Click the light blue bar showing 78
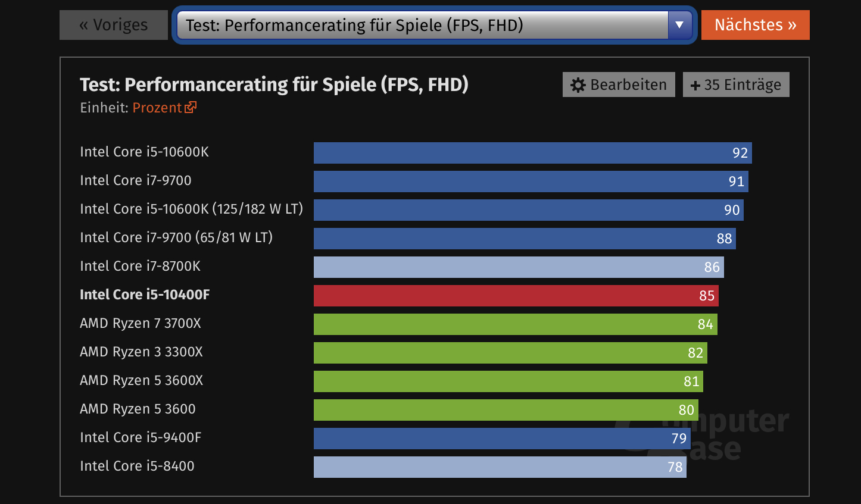Viewport: 861px width, 504px height. click(500, 467)
